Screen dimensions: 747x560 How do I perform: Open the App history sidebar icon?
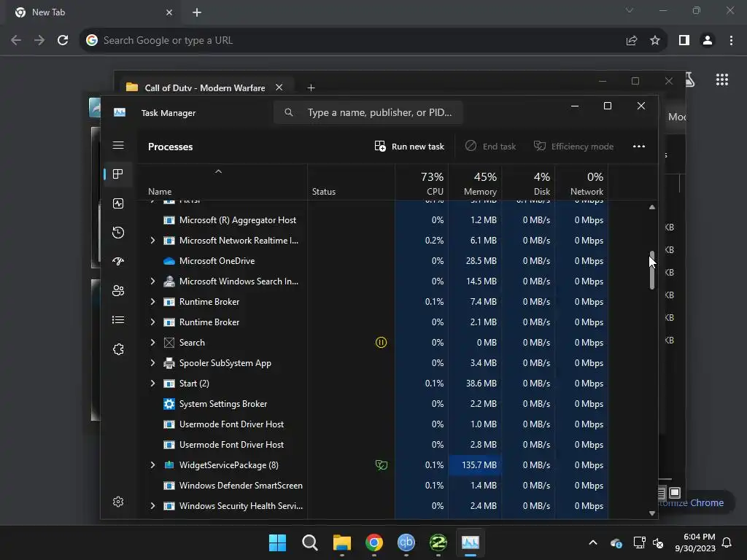tap(118, 233)
